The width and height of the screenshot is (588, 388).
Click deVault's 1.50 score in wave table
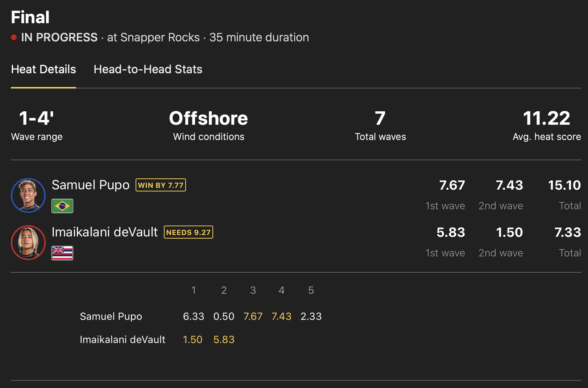[x=192, y=340]
